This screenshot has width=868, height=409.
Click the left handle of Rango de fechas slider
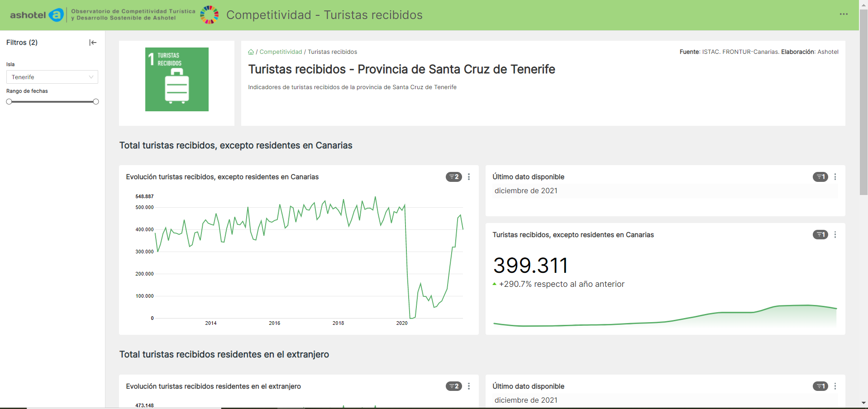pyautogui.click(x=9, y=102)
